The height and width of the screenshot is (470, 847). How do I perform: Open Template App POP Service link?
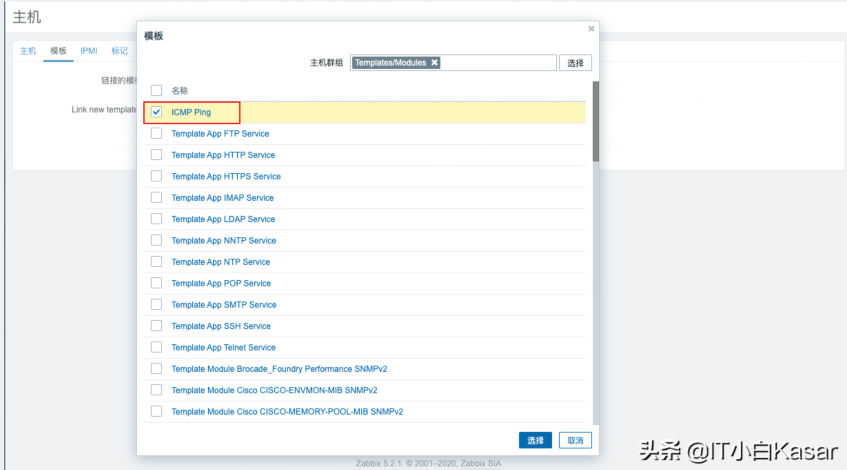tap(221, 283)
